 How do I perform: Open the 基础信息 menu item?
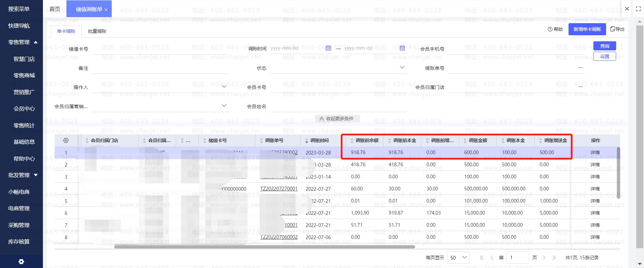pyautogui.click(x=24, y=142)
